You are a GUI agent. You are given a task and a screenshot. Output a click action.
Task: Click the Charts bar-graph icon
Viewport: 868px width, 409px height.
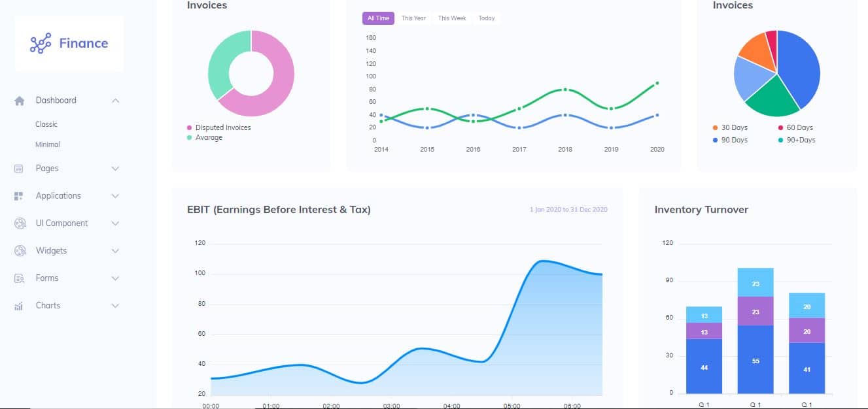20,305
